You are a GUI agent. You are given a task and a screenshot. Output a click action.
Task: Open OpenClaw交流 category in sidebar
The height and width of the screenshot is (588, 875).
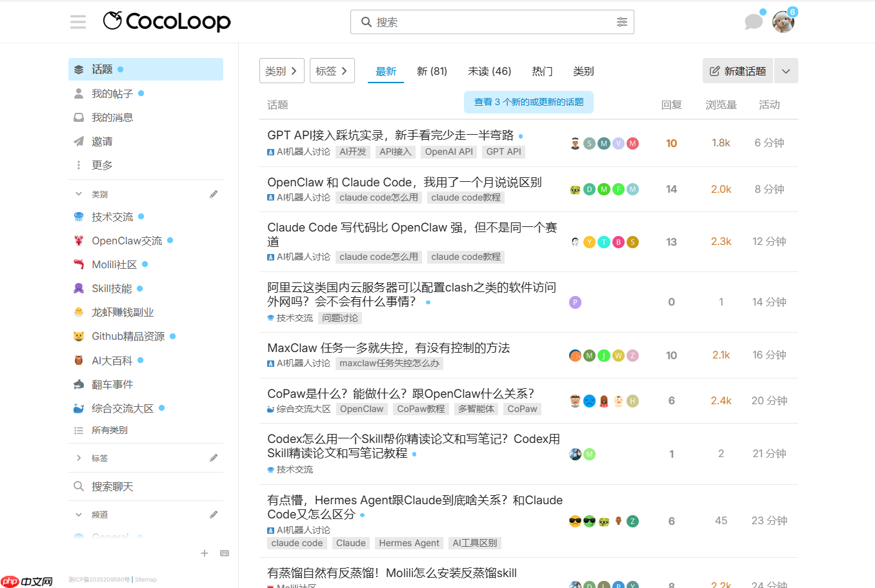tap(146, 240)
